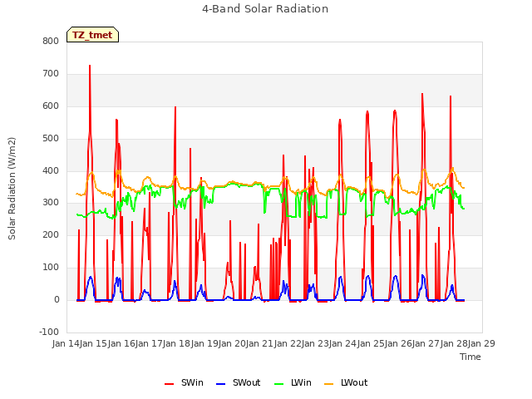The height and width of the screenshot is (399, 532).
Task: Click the Jan 29 x-axis label
Action: [481, 343]
